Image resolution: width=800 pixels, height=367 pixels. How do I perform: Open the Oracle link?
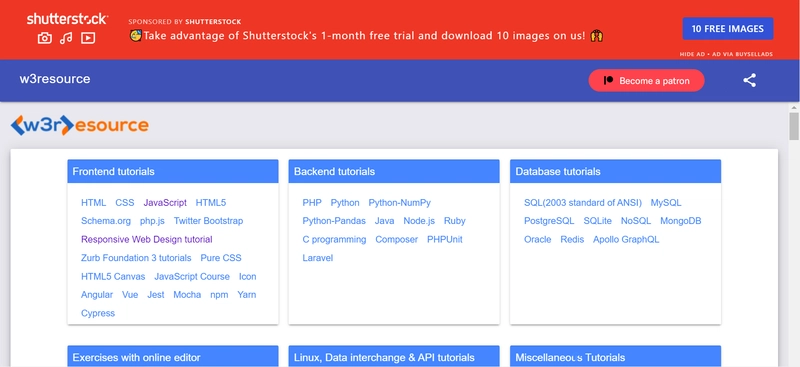(538, 239)
